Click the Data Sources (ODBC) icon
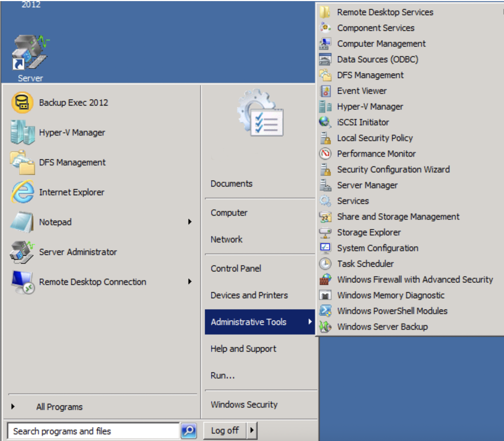The image size is (504, 441). (x=325, y=59)
